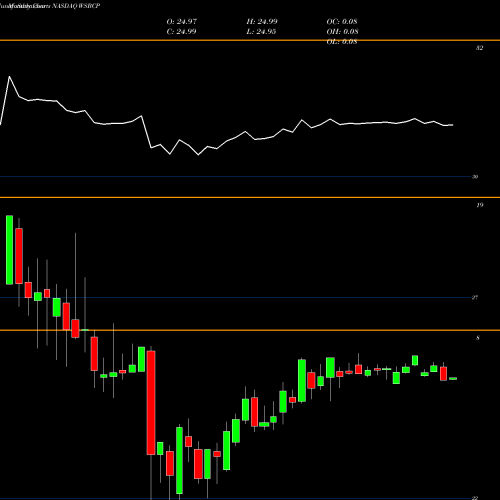Click the OH: 0.08 value

click(x=343, y=32)
